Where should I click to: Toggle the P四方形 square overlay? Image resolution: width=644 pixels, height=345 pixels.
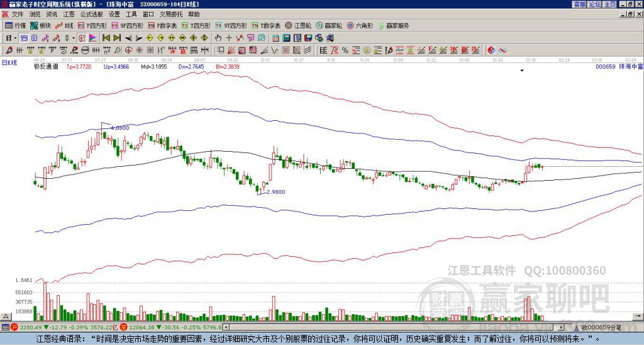tap(92, 26)
